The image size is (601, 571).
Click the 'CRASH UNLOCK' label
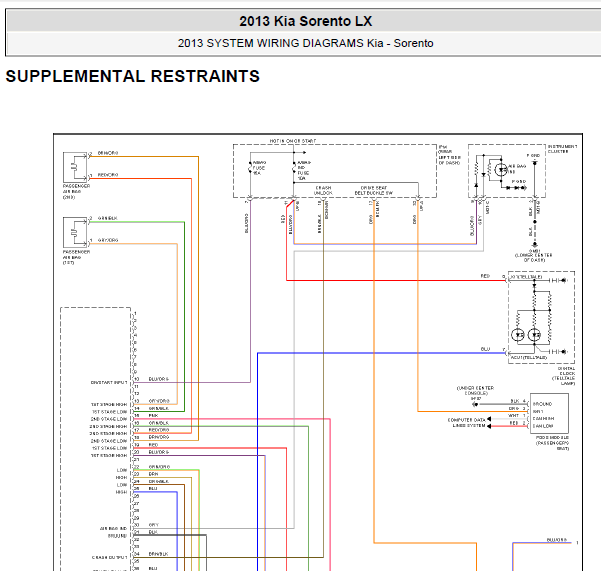coord(323,190)
